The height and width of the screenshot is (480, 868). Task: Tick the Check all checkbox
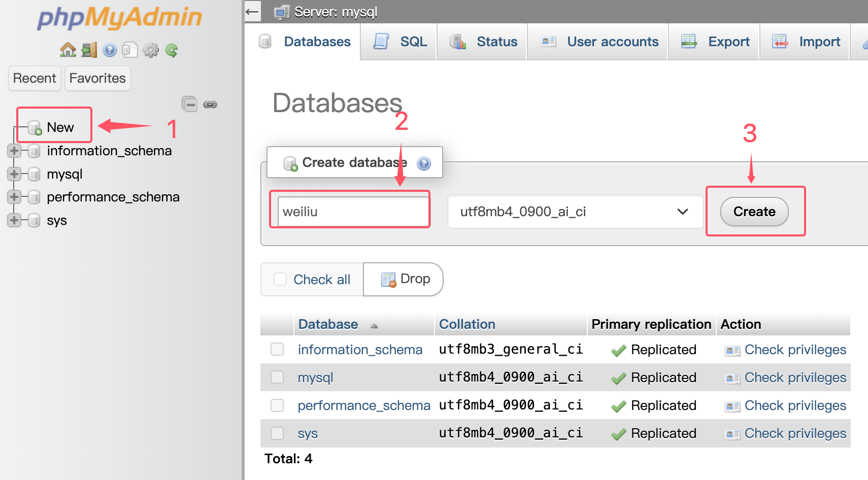tap(280, 279)
